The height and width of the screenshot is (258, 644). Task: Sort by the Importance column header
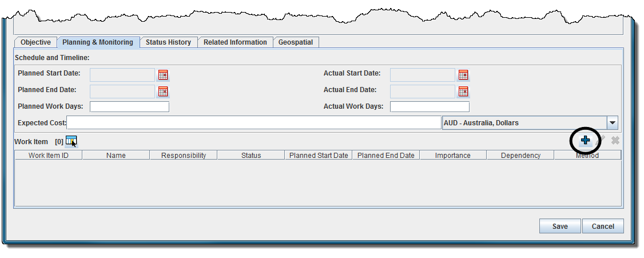click(452, 156)
